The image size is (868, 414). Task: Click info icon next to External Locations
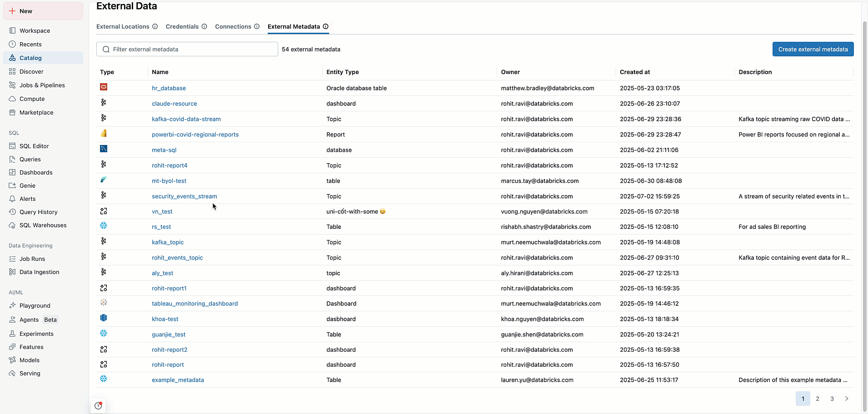point(155,26)
